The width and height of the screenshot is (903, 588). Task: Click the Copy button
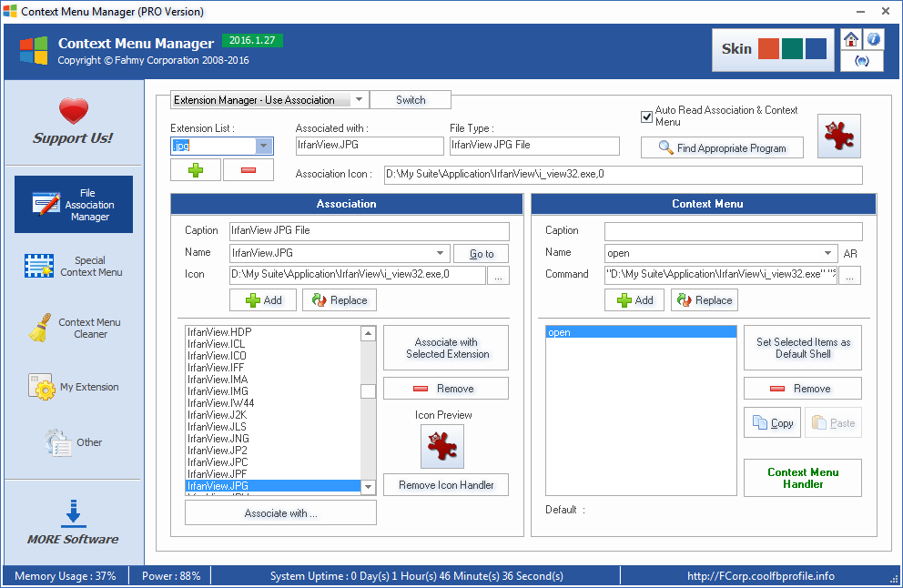772,422
